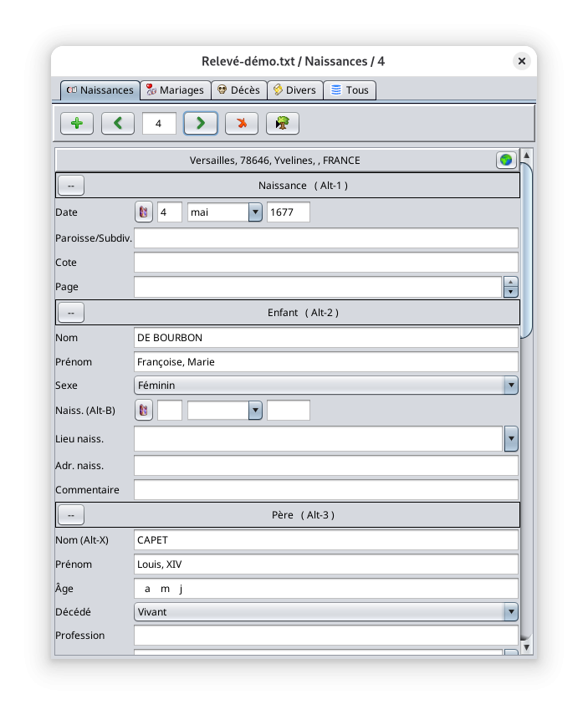Click the Naiss. year input field

(x=289, y=410)
